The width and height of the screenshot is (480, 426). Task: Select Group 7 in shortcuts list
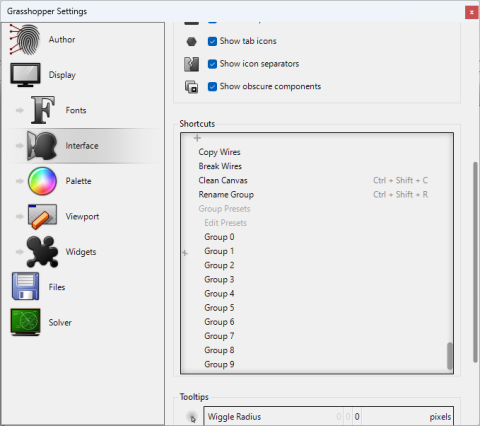[219, 336]
